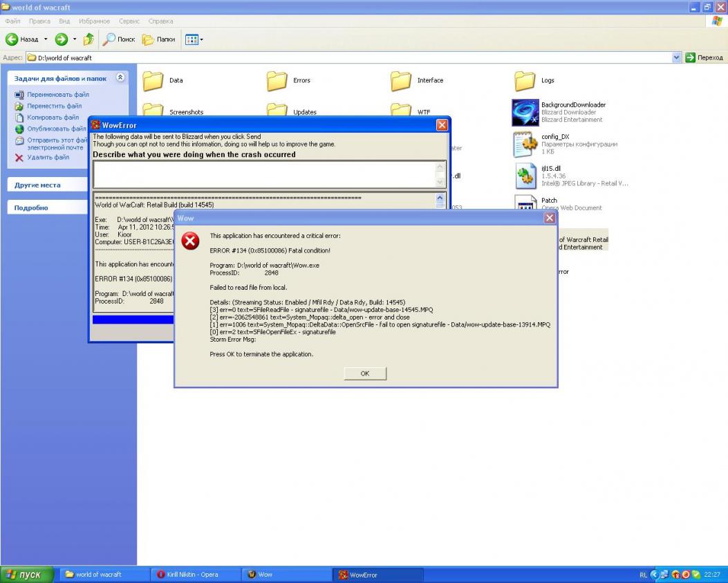Viewport: 728px width, 583px height.
Task: Expand the address bar dropdown arrow
Action: pos(676,58)
